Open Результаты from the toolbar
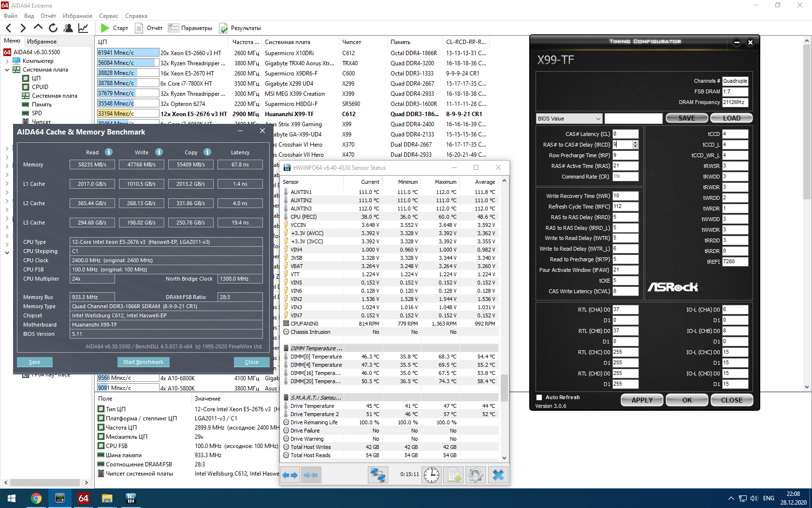This screenshot has height=508, width=812. 240,28
